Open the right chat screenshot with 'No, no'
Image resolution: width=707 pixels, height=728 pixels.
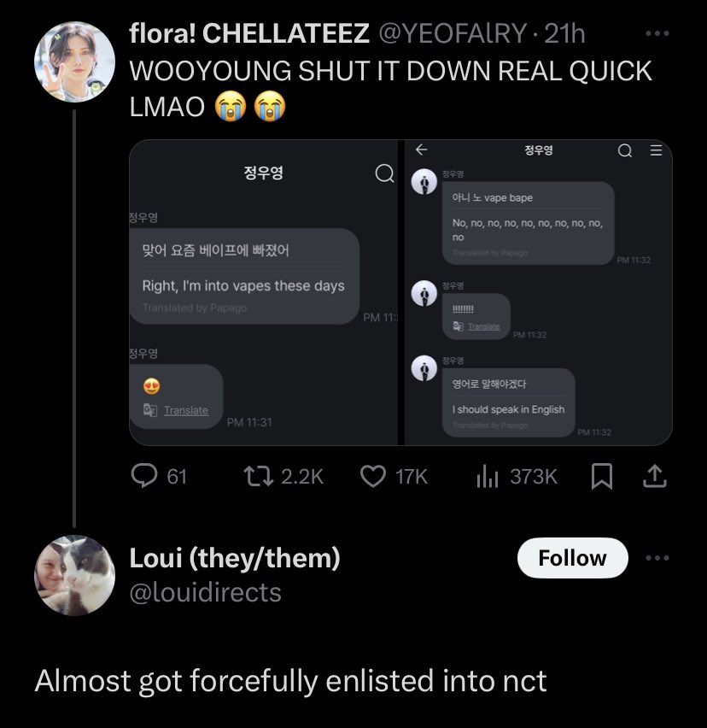pyautogui.click(x=539, y=292)
